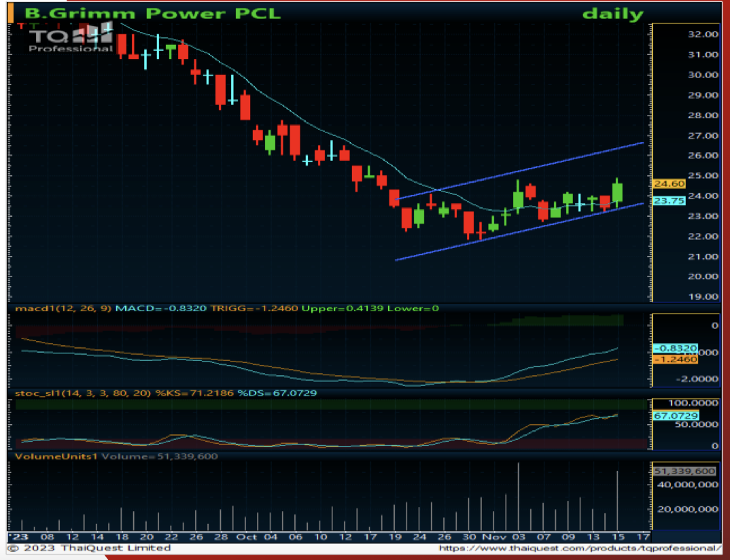Click the TRIGG=-1.2460 readout
Viewport: 730px width, 560px height.
254,308
